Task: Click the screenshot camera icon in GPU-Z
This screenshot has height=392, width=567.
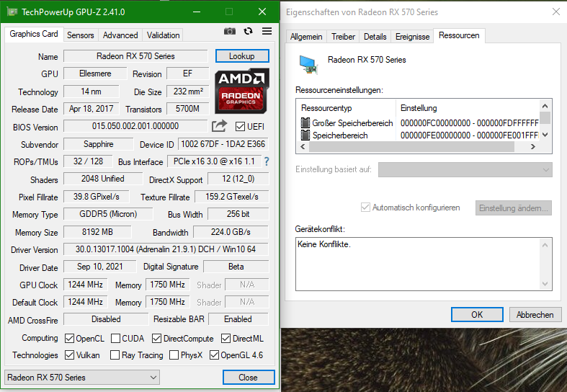Action: (x=229, y=32)
